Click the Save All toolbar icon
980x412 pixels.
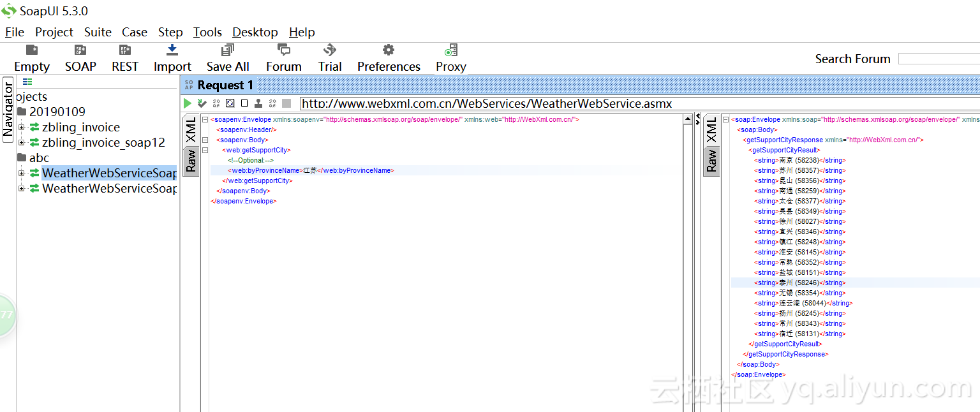pyautogui.click(x=228, y=50)
